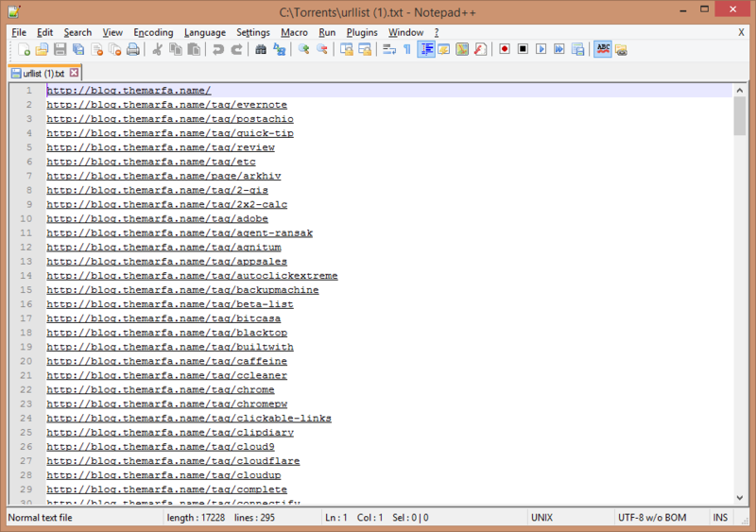Click the vertical scrollbar thumb
The height and width of the screenshot is (532, 756).
pos(740,116)
